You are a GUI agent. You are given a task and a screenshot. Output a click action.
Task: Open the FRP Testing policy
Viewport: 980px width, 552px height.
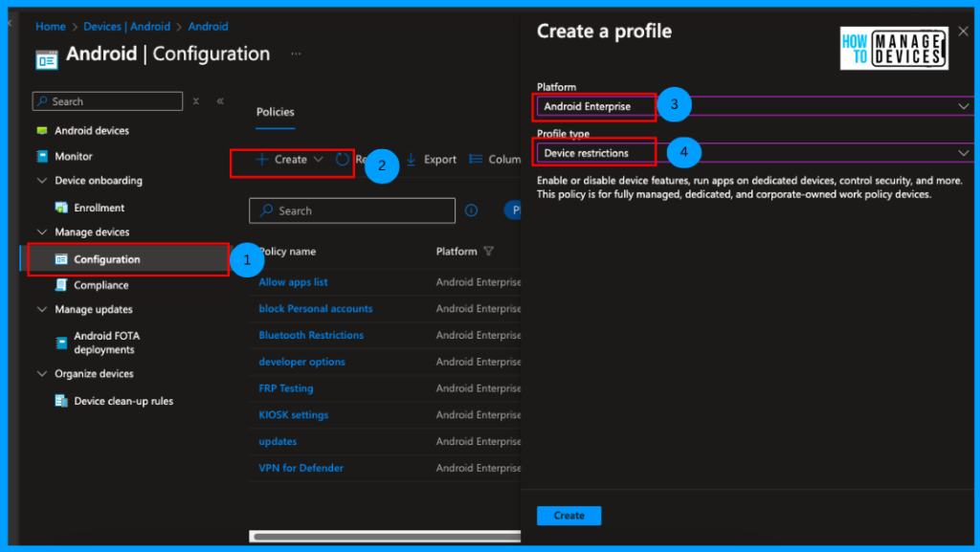point(286,387)
